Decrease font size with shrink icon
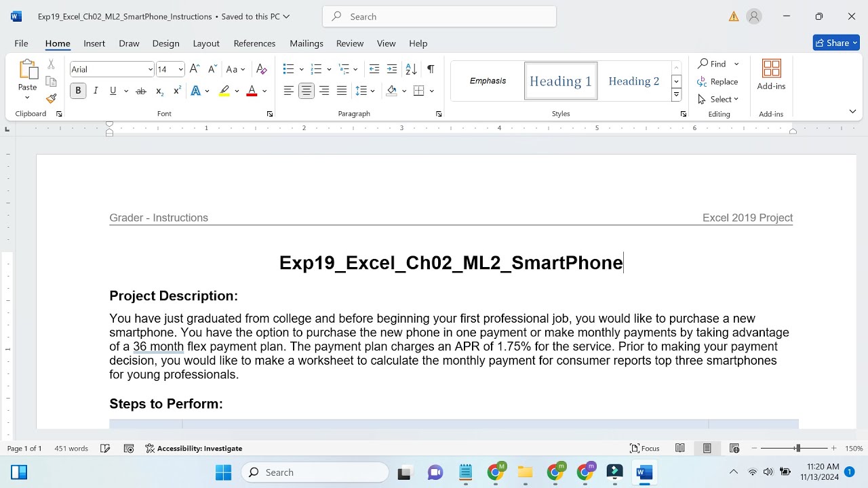This screenshot has height=488, width=868. 212,69
